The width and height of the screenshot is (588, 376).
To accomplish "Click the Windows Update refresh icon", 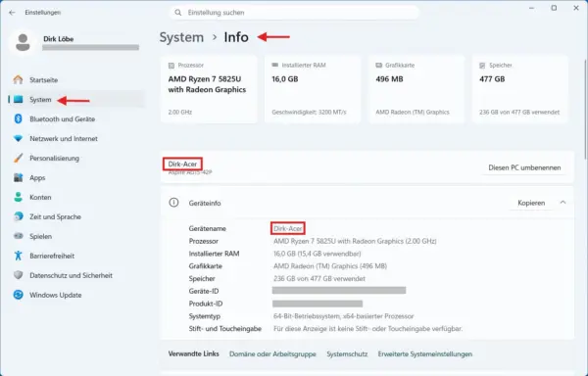I will (x=18, y=295).
